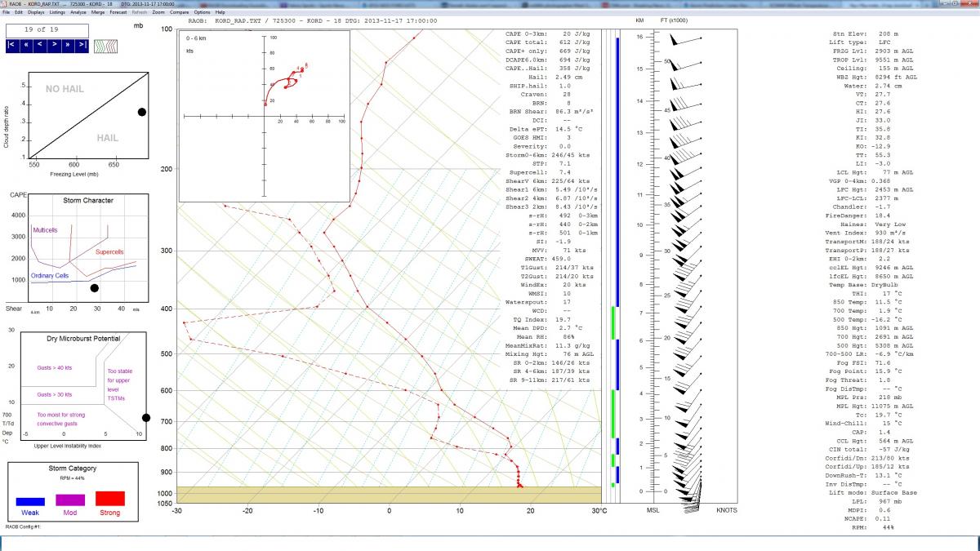Click the 'KNOTS' label under the wind barbs
The image size is (980, 551).
tap(726, 511)
